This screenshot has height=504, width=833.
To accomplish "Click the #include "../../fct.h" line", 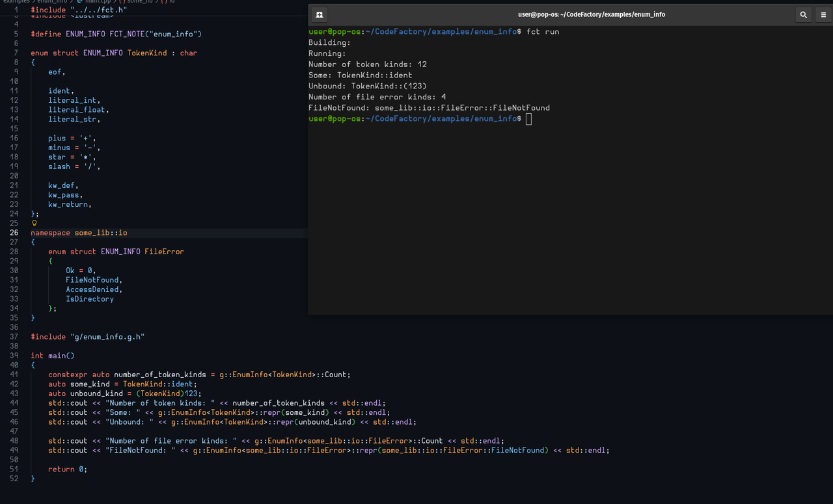I will pos(79,10).
